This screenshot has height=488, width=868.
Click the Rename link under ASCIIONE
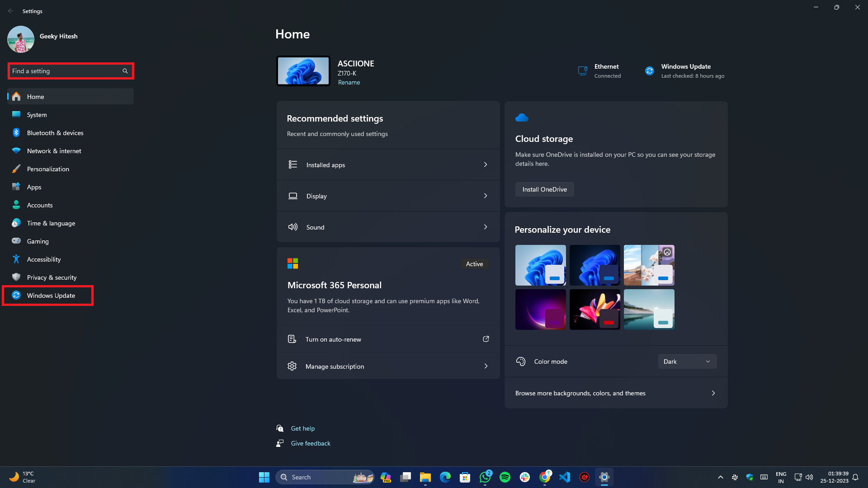(349, 82)
